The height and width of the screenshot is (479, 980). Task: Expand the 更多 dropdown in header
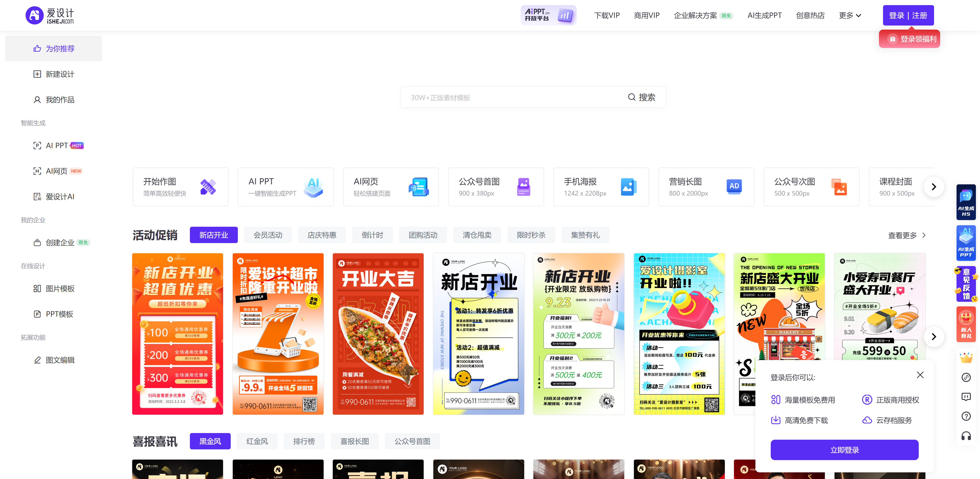click(x=850, y=15)
